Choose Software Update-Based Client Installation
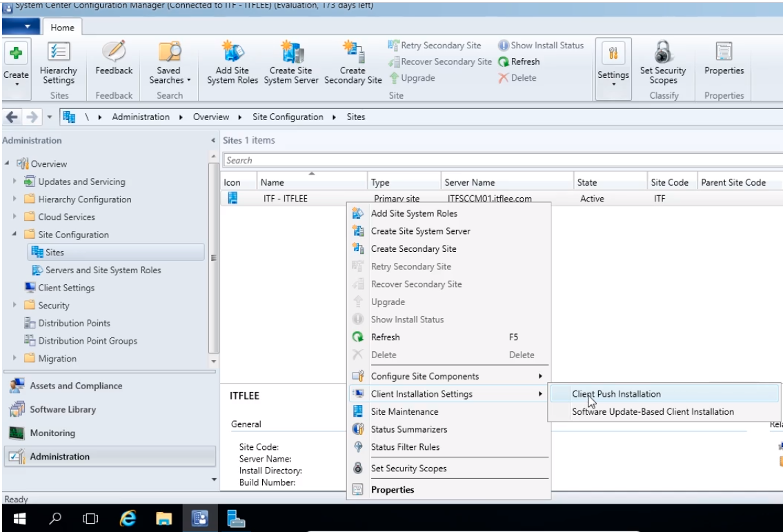 [x=653, y=412]
